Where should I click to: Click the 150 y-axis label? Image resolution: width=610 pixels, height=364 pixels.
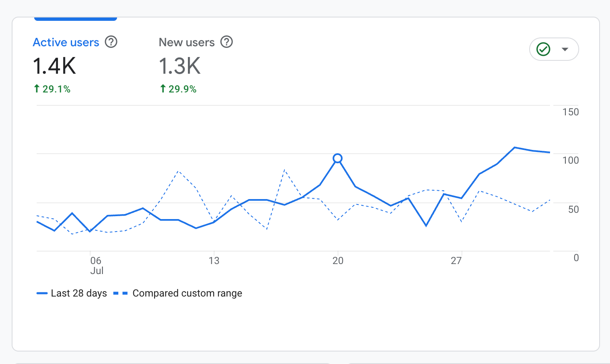[570, 112]
